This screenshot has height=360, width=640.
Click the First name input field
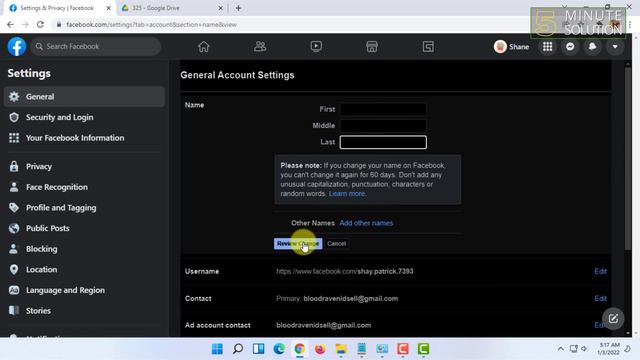point(383,109)
